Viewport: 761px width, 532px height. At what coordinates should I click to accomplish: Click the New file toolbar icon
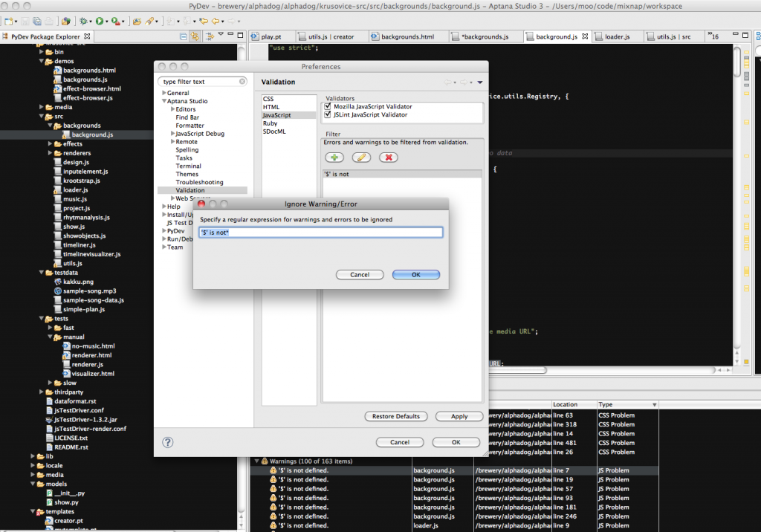click(x=8, y=22)
